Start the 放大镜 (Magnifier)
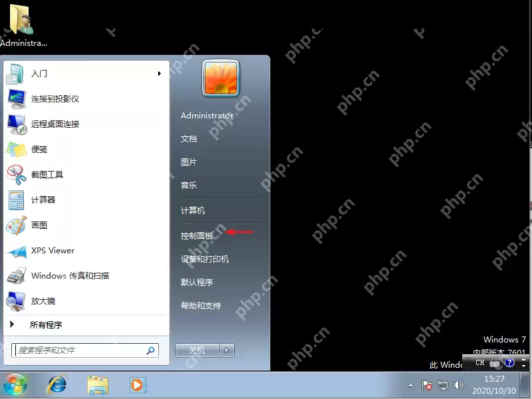Screen dimensions: 532x399 pos(43,301)
